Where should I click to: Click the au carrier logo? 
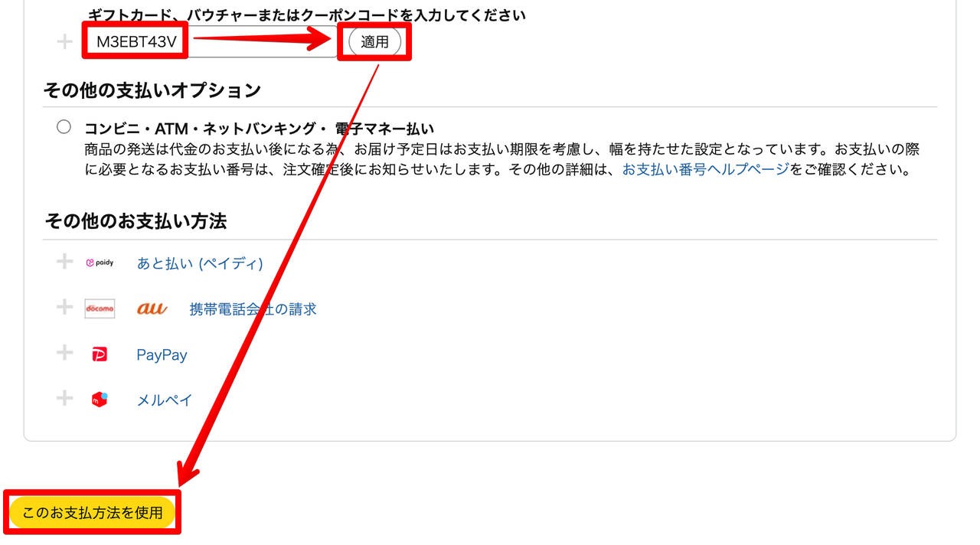[x=152, y=308]
